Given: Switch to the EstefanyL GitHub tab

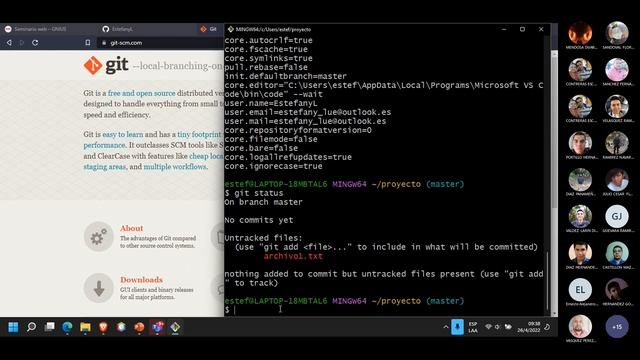Looking at the screenshot, I should click(x=122, y=29).
